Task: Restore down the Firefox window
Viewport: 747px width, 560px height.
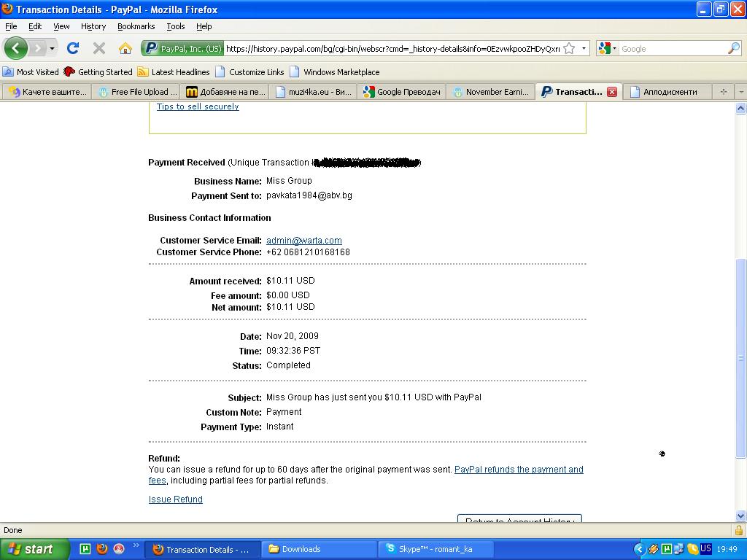Action: coord(720,9)
